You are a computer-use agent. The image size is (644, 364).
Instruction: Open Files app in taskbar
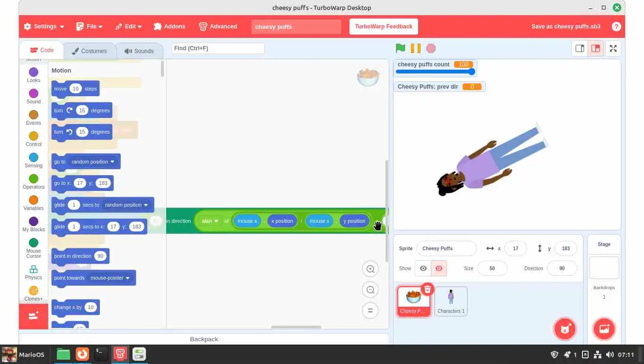click(x=63, y=354)
